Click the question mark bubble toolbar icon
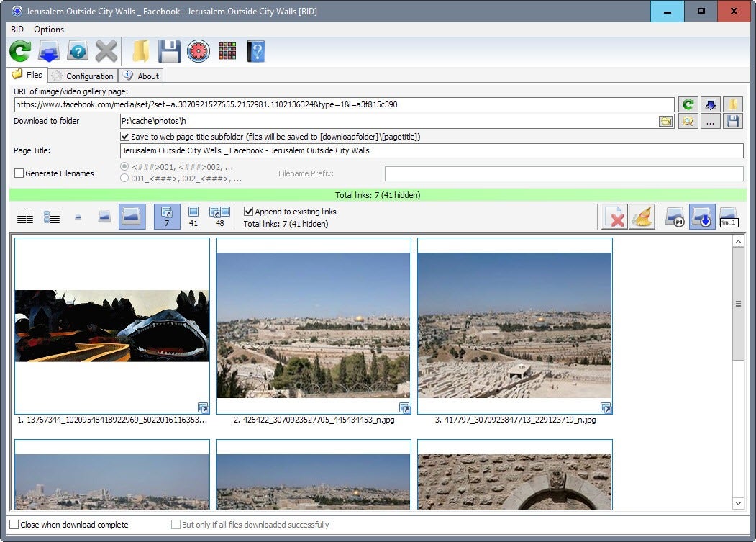This screenshot has width=756, height=542. [78, 51]
